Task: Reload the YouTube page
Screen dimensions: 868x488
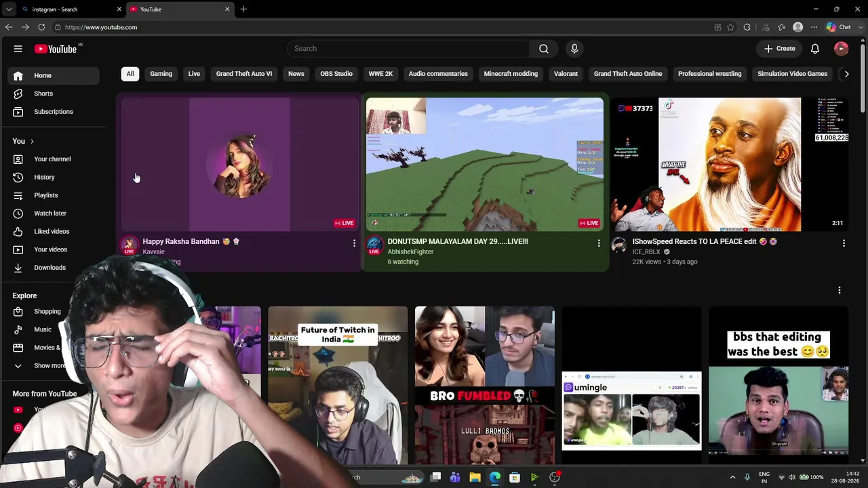Action: point(41,27)
